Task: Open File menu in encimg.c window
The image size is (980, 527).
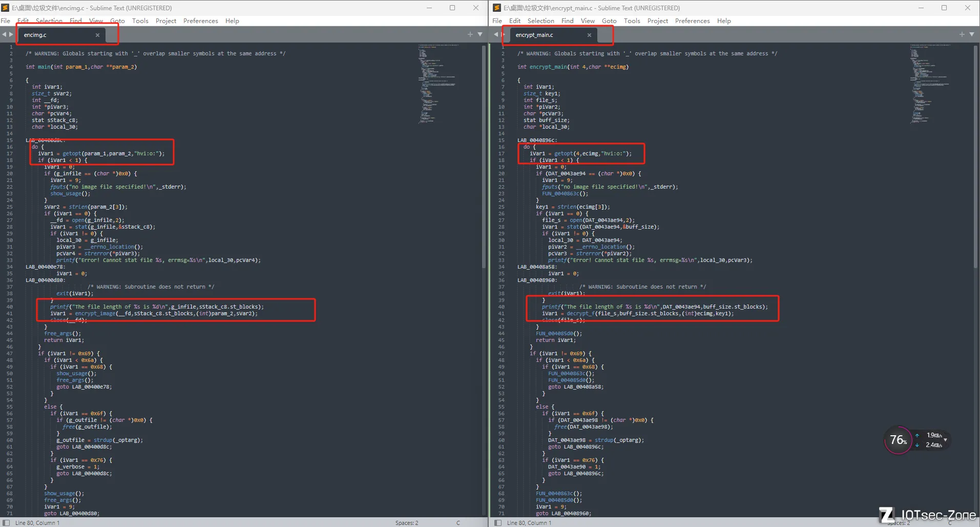Action: coord(6,21)
